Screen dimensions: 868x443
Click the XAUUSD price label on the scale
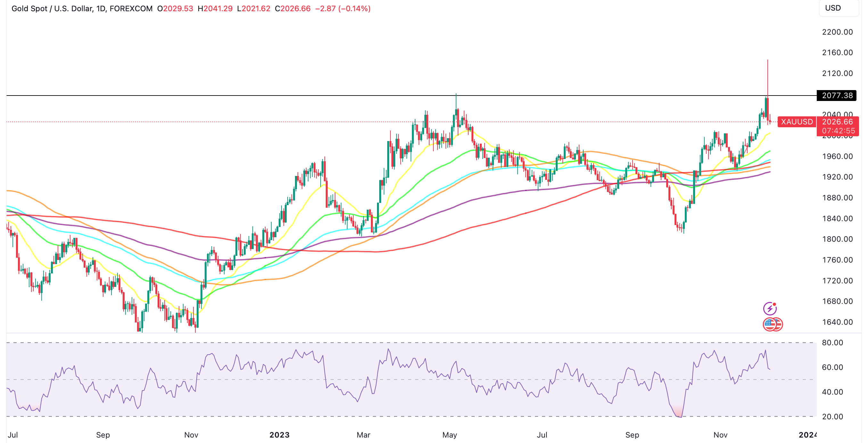click(x=796, y=122)
